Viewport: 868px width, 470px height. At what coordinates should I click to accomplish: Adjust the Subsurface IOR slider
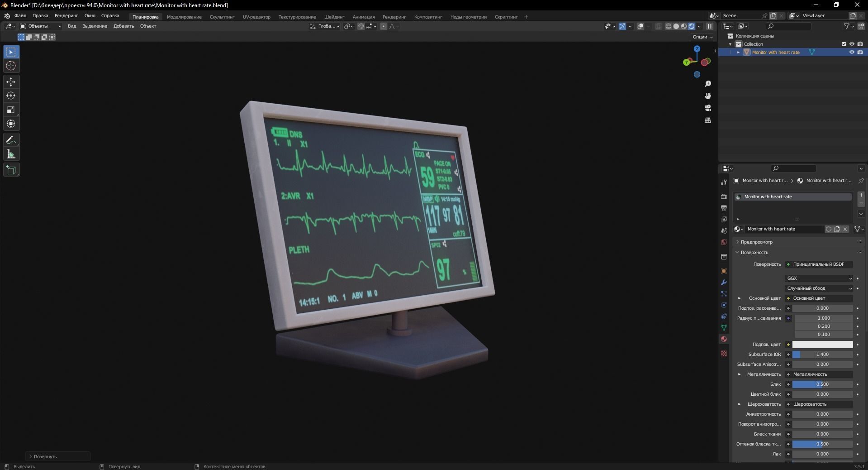coord(822,355)
